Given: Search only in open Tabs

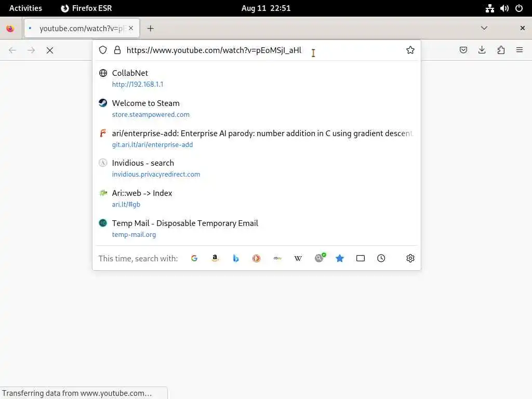Looking at the screenshot, I should tap(361, 258).
